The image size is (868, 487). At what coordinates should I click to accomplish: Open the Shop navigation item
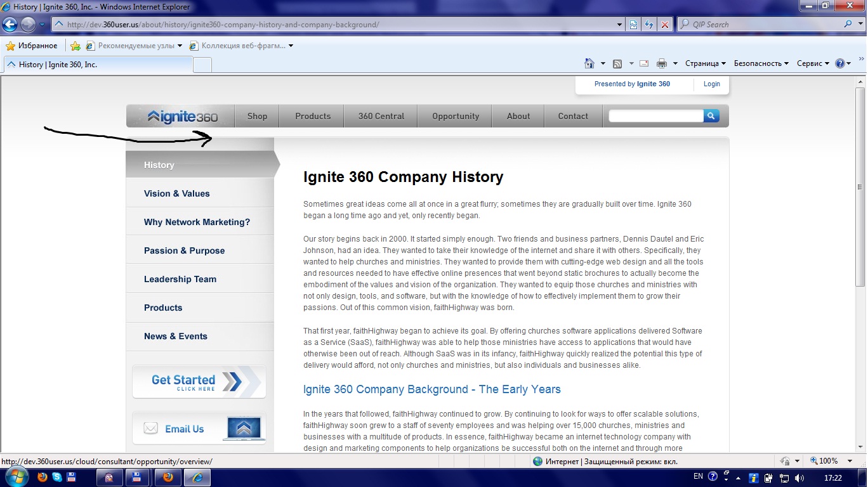(257, 116)
